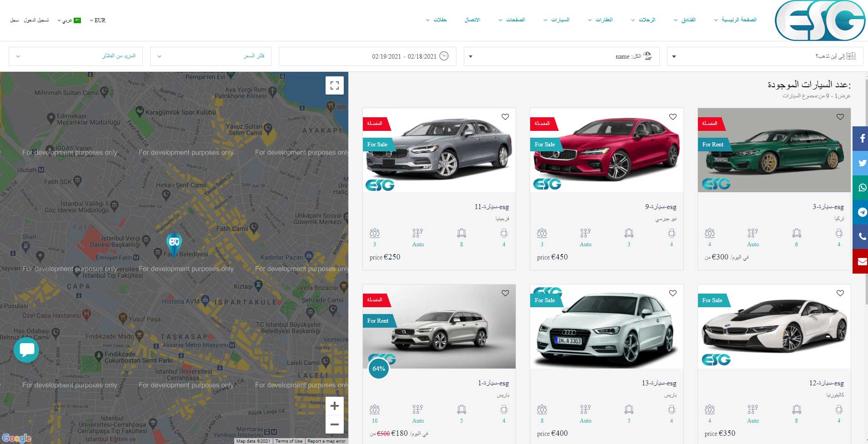Open the Telegram contact icon
Screen dimensions: 868x444
pyautogui.click(x=861, y=212)
